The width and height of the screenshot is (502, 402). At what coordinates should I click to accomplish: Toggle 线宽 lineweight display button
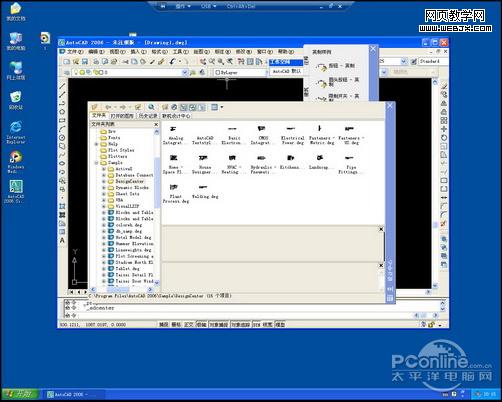pos(268,324)
